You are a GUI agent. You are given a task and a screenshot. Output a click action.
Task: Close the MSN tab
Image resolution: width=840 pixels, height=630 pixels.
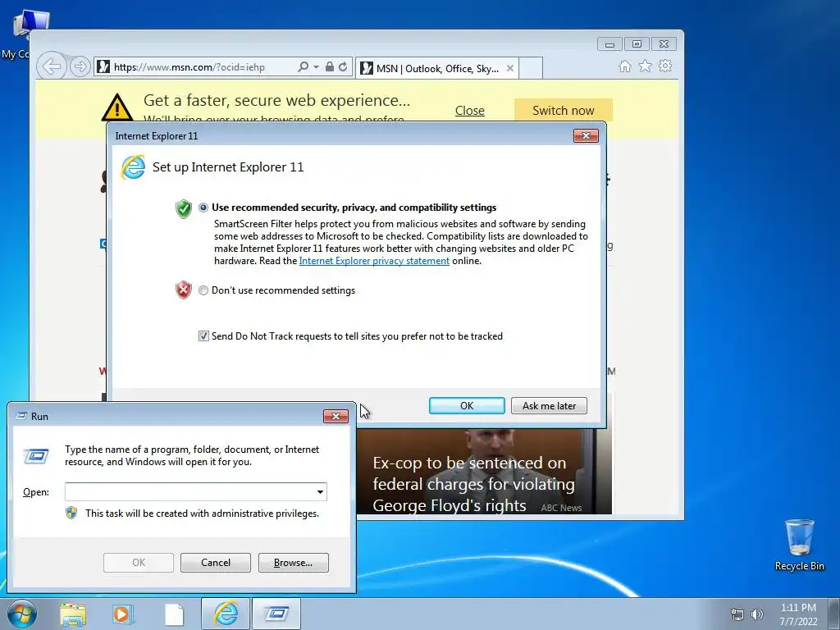tap(510, 68)
